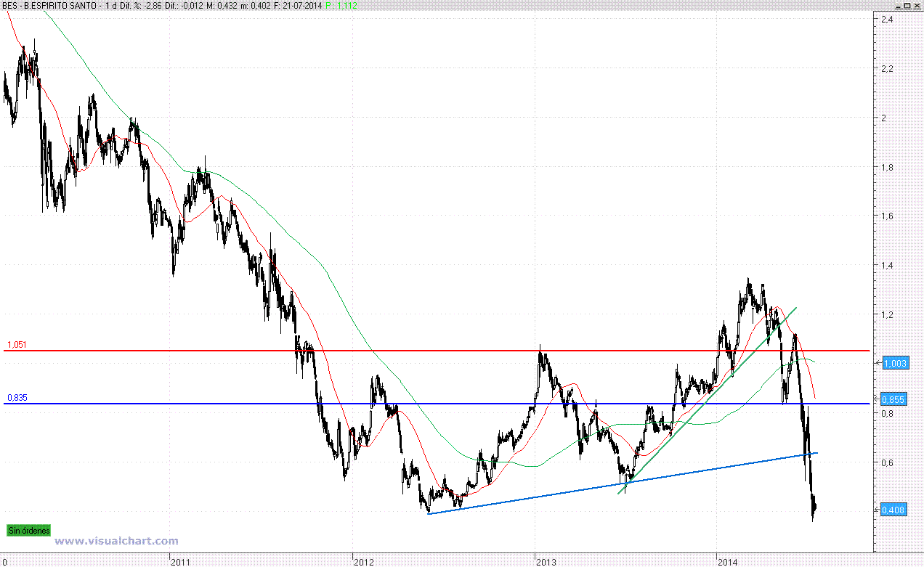Viewport: 924px width, 567px height.
Task: Click the 'M: 0,432' maximum value
Action: pos(223,6)
